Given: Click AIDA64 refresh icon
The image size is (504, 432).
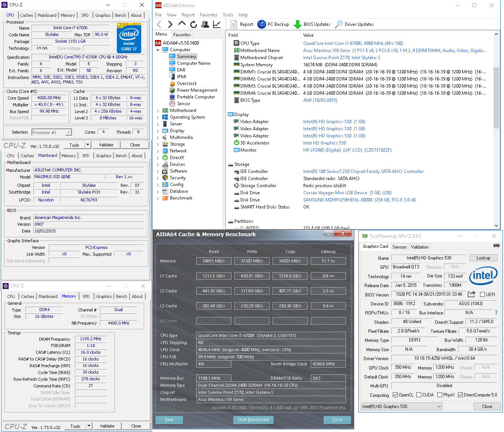Looking at the screenshot, I should pos(194,24).
